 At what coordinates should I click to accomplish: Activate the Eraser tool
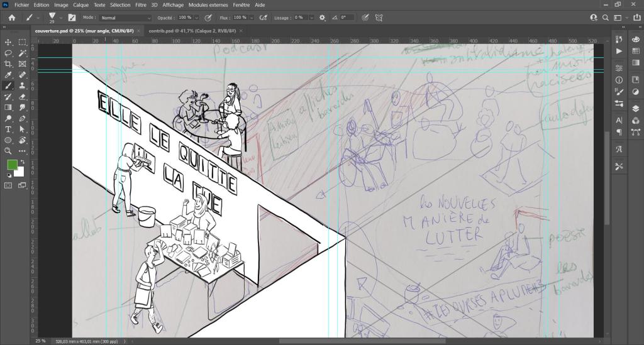coord(23,97)
